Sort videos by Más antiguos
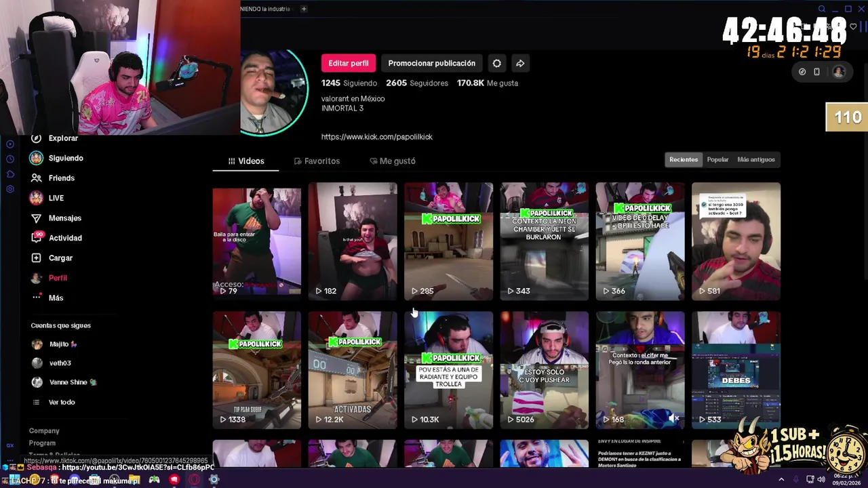This screenshot has width=868, height=488. tap(756, 159)
